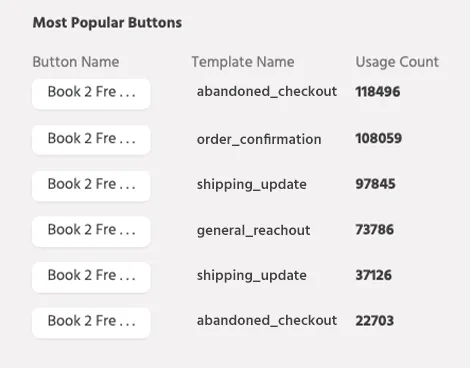Open abandoned_checkout template in last row

[x=267, y=320]
